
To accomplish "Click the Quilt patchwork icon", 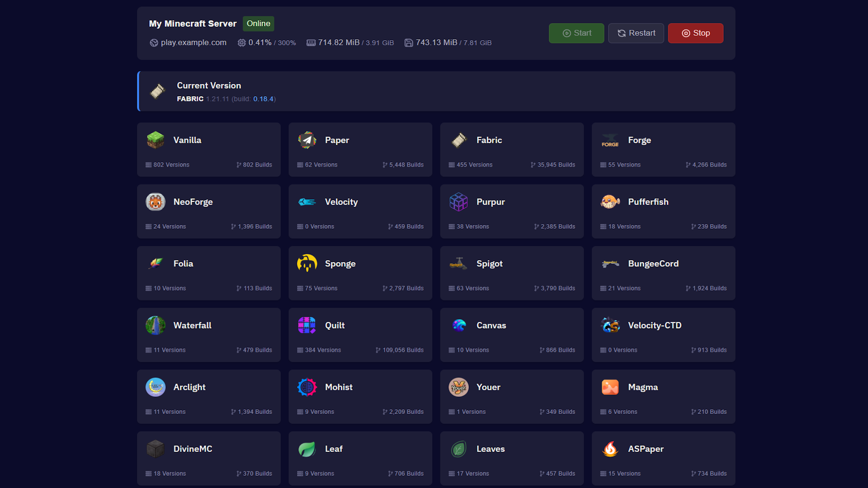I will click(x=307, y=325).
